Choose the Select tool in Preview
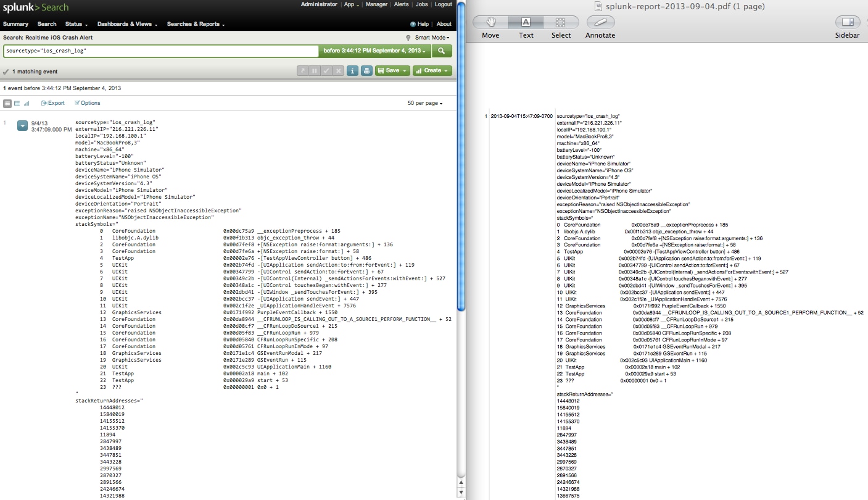 point(561,22)
